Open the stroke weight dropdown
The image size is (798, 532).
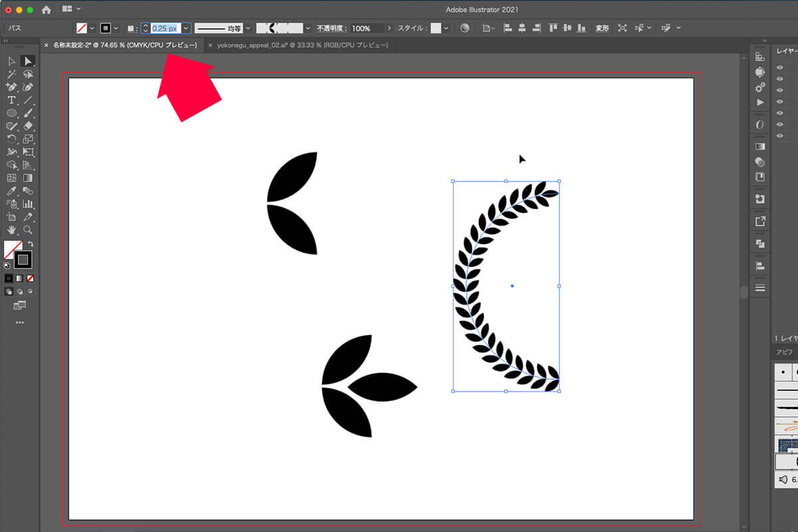click(x=186, y=29)
